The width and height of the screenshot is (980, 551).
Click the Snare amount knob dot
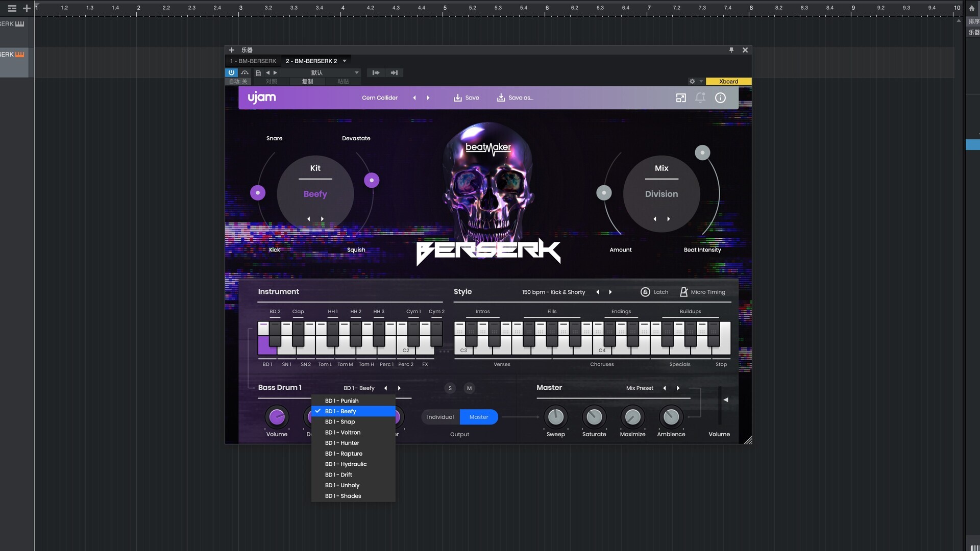pos(258,193)
